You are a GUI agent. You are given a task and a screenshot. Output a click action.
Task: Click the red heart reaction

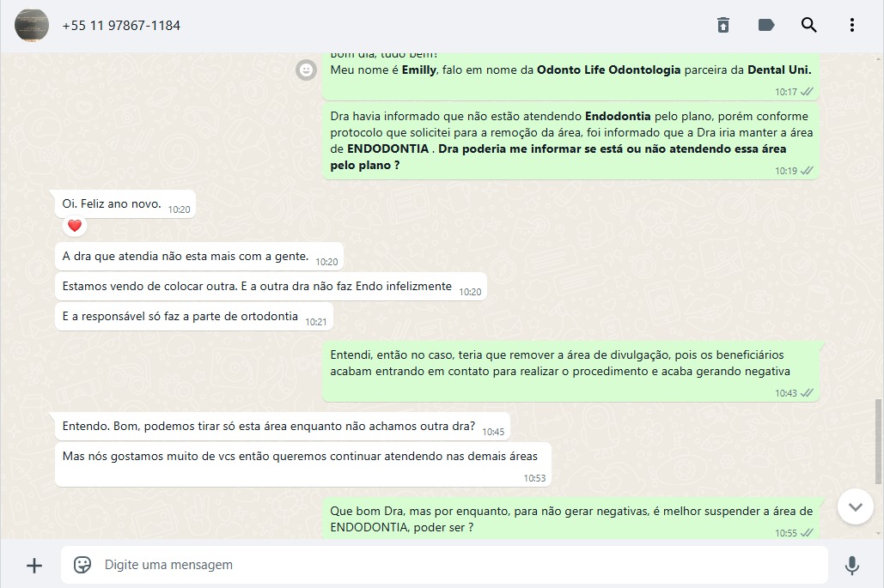click(x=75, y=226)
